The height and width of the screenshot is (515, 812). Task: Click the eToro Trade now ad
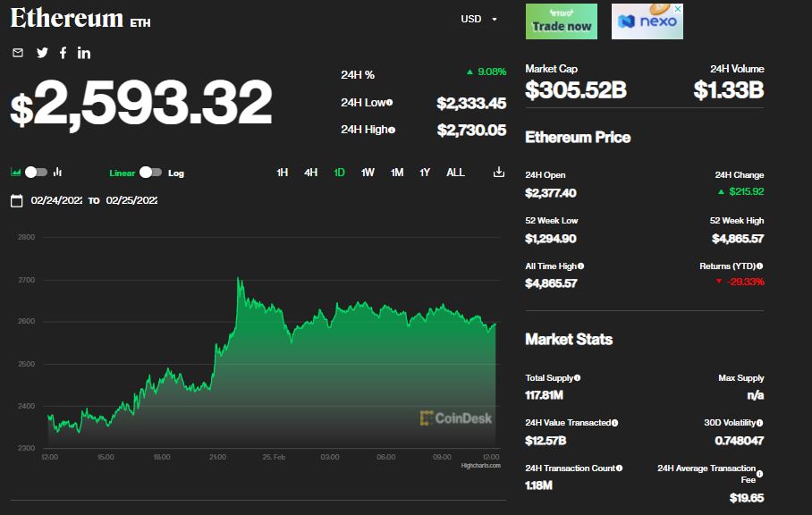tap(562, 21)
